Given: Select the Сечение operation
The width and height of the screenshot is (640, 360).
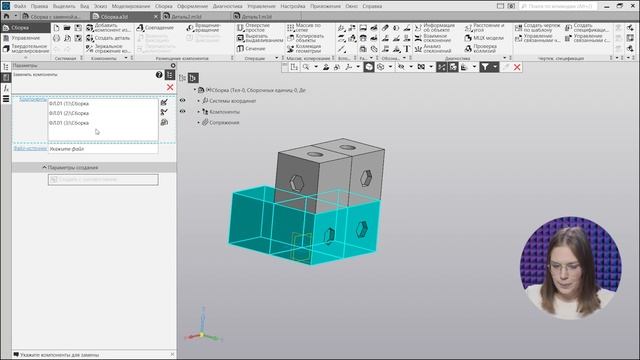Looking at the screenshot, I should pyautogui.click(x=251, y=49).
